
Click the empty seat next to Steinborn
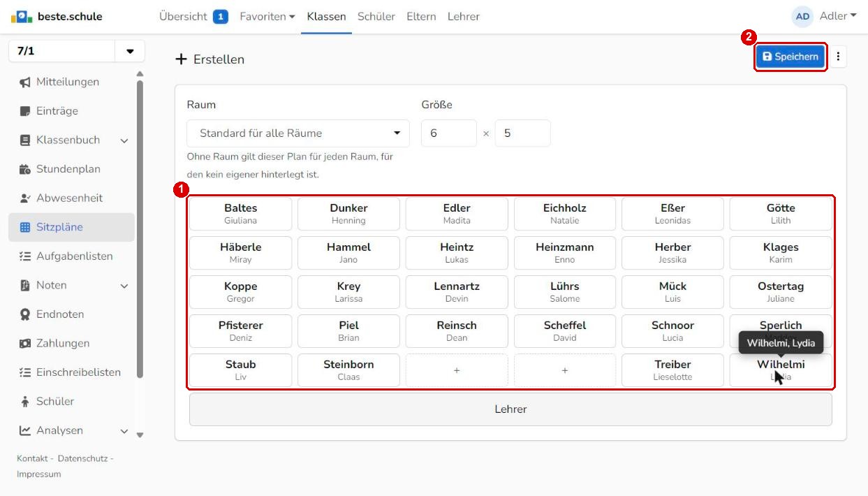[457, 370]
